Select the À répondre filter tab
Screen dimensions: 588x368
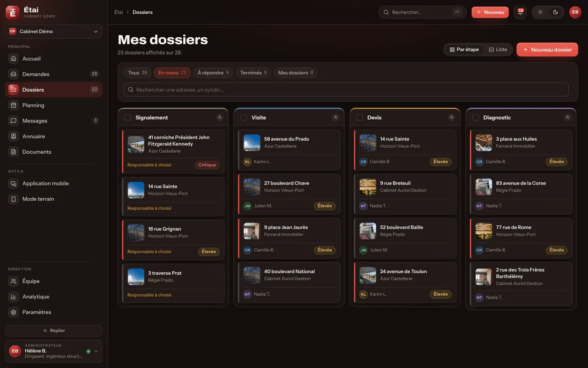coord(213,73)
